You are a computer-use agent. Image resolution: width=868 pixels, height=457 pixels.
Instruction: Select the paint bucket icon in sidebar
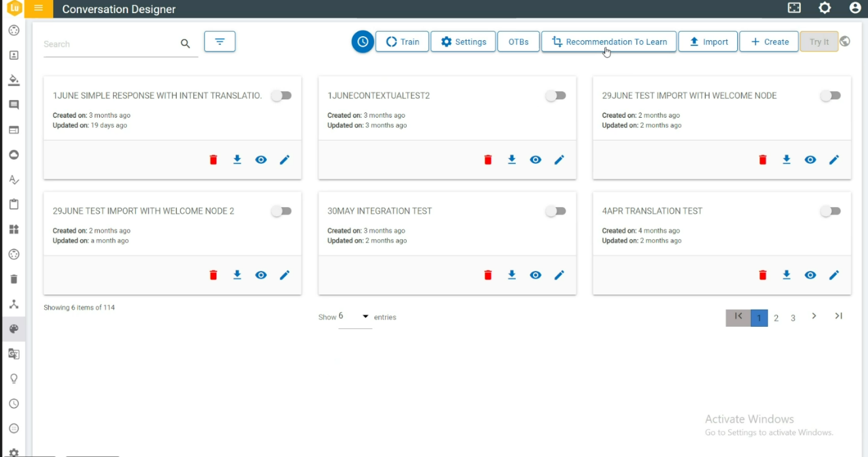(14, 80)
